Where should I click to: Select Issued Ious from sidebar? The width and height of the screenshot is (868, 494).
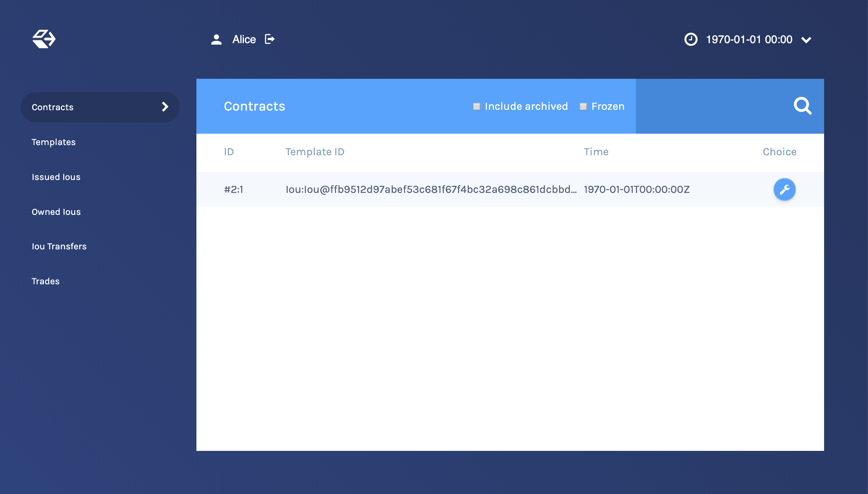pyautogui.click(x=55, y=176)
